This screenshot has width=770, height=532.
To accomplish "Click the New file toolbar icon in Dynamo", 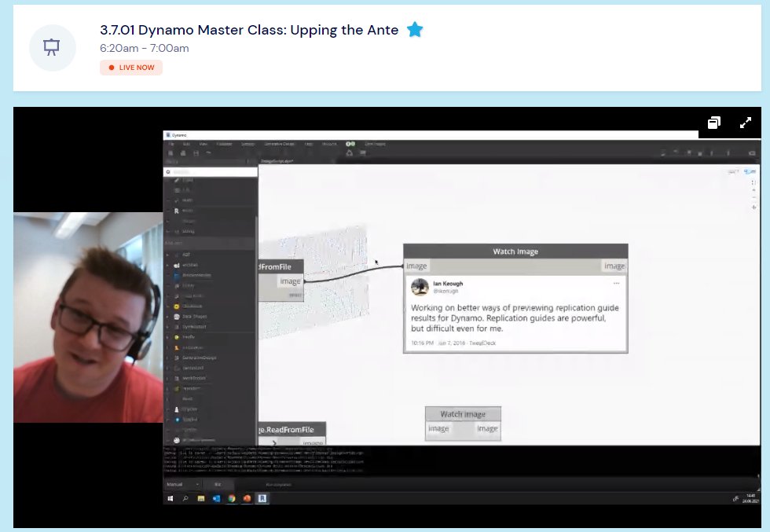I will click(171, 153).
